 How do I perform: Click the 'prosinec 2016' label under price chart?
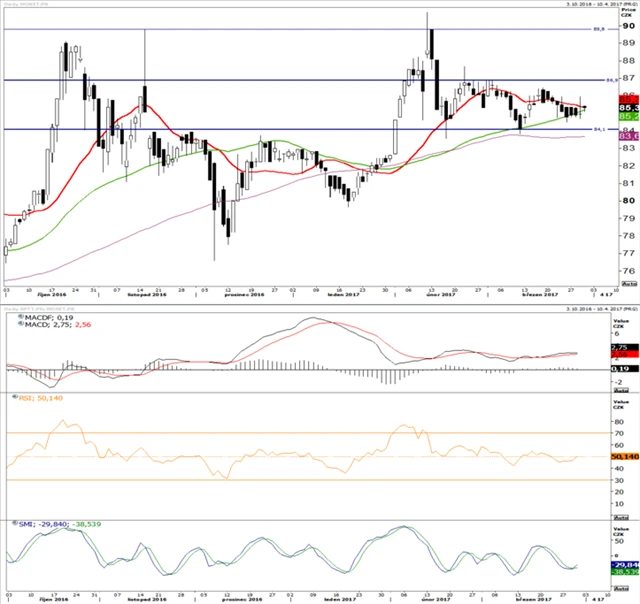243,296
